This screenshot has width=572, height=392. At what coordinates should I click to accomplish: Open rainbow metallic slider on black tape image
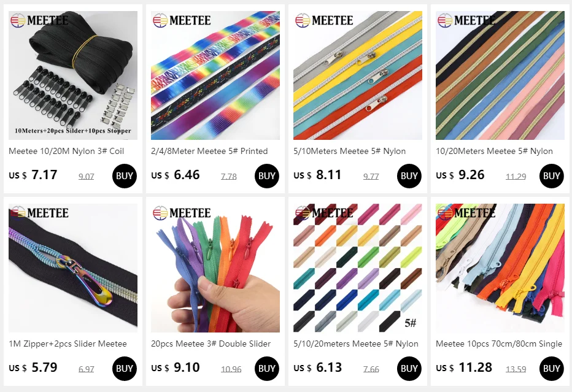[x=73, y=267]
